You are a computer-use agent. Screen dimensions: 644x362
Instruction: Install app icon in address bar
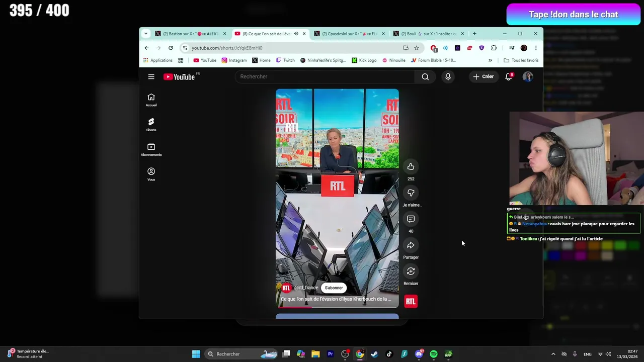(406, 48)
